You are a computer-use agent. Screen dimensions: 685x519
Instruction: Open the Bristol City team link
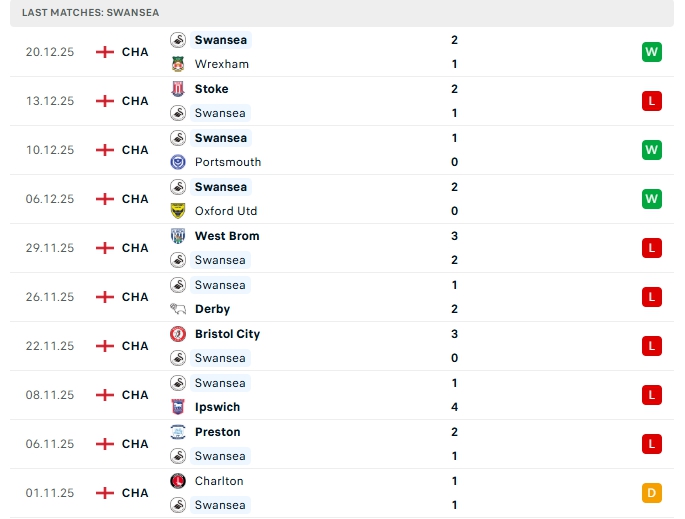point(227,334)
